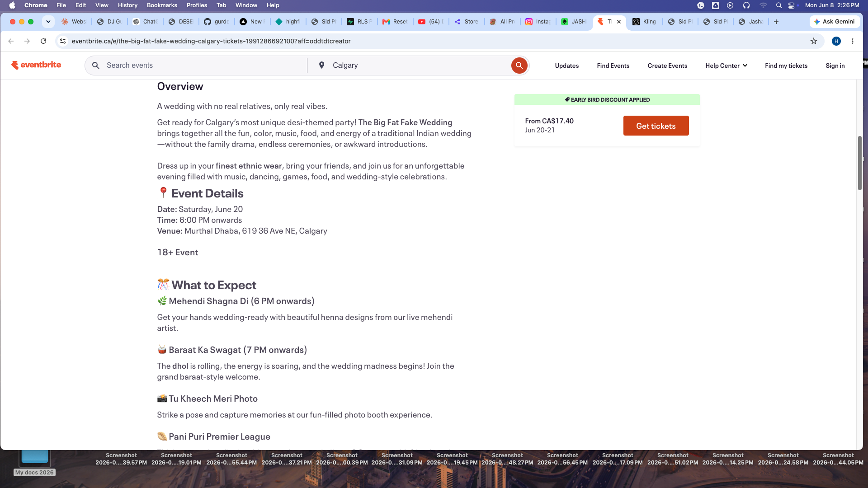Click the Sign in link
This screenshot has width=868, height=488.
[835, 66]
